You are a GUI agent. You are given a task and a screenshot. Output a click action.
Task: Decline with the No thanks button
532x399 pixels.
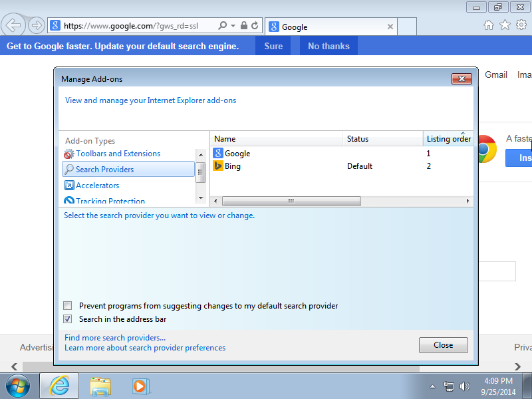coord(329,46)
